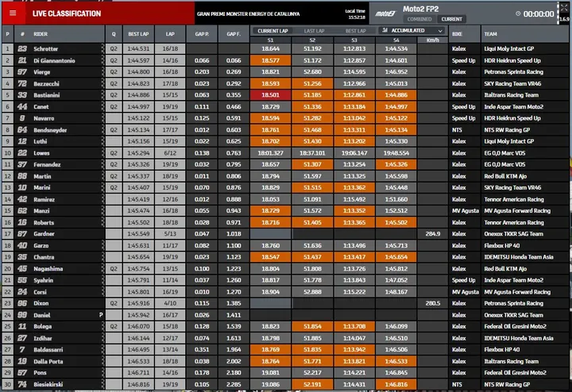Click the Moto2 series logo
The height and width of the screenshot is (392, 572).
385,13
